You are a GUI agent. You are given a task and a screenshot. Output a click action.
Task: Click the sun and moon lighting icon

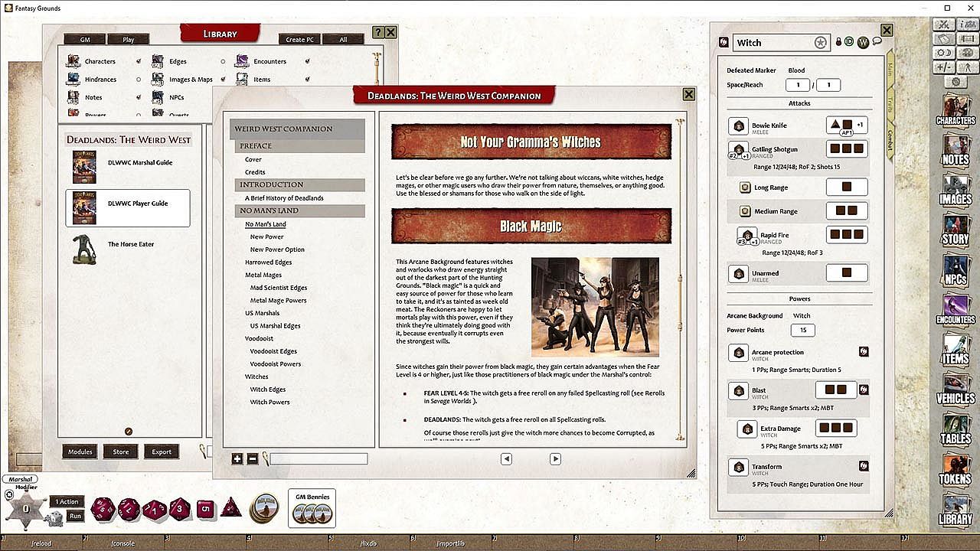(943, 53)
